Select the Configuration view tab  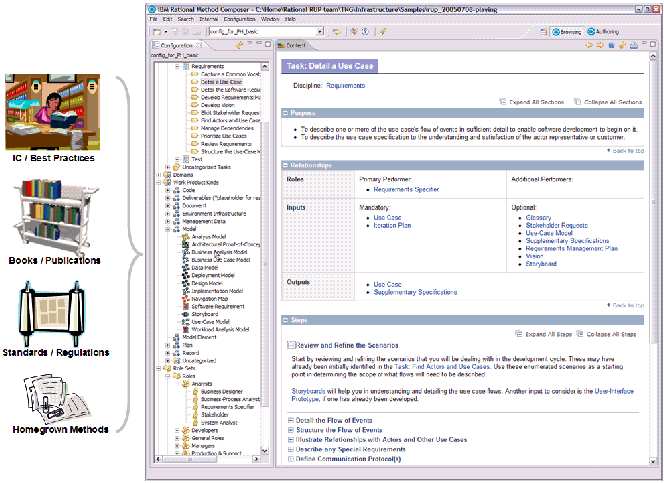click(x=178, y=45)
